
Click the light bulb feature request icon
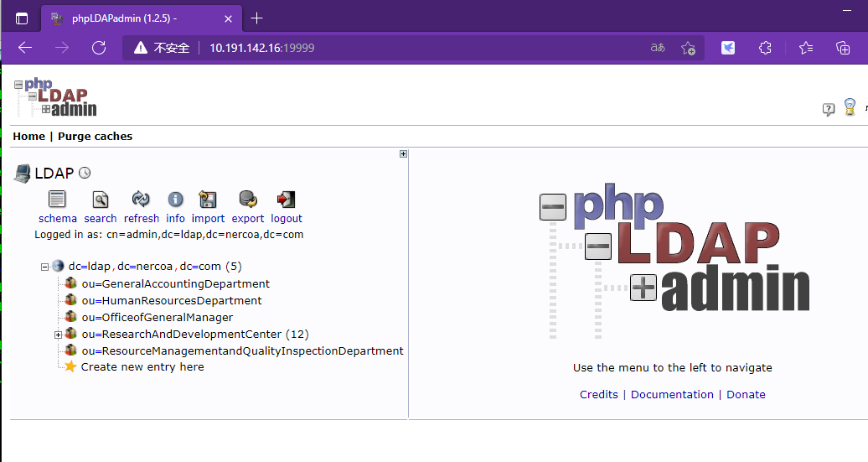pos(850,106)
